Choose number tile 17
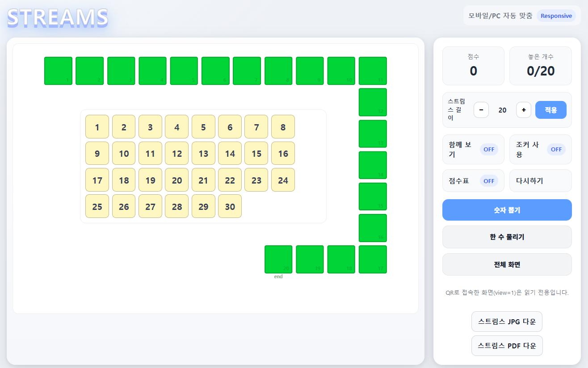The height and width of the screenshot is (368, 588). point(97,180)
